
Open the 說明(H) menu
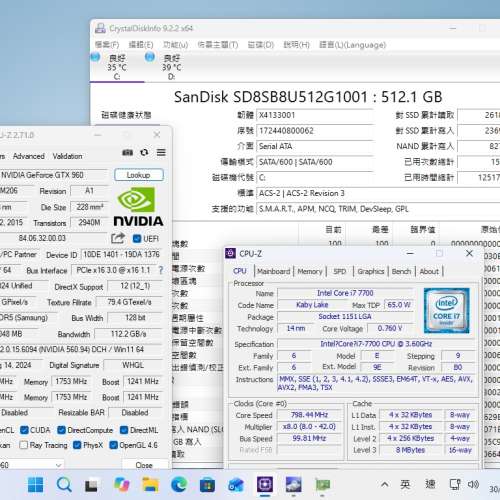coord(296,45)
